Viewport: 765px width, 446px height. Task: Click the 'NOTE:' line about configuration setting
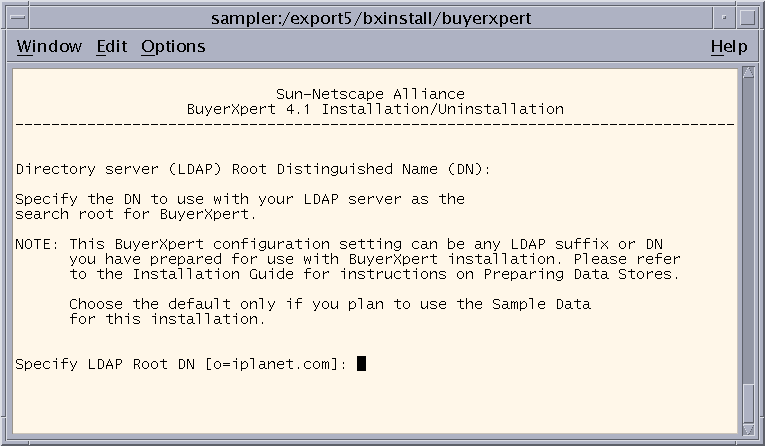tap(339, 244)
